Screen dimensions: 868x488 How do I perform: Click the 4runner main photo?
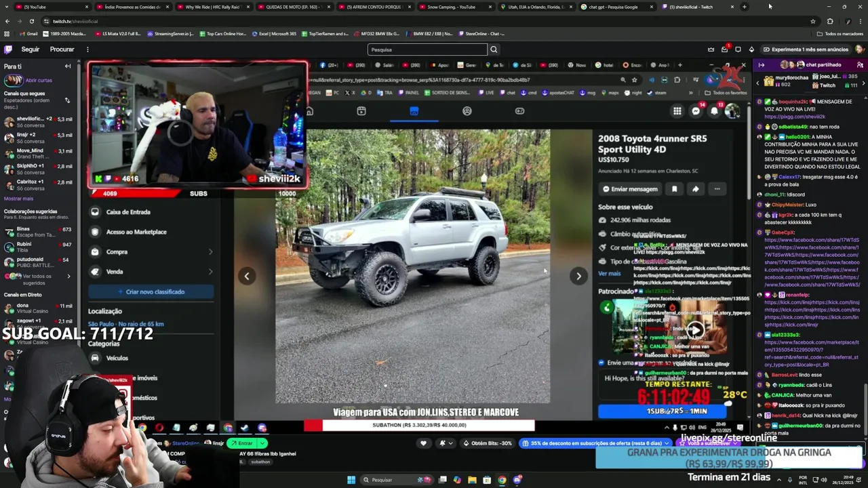pos(412,266)
